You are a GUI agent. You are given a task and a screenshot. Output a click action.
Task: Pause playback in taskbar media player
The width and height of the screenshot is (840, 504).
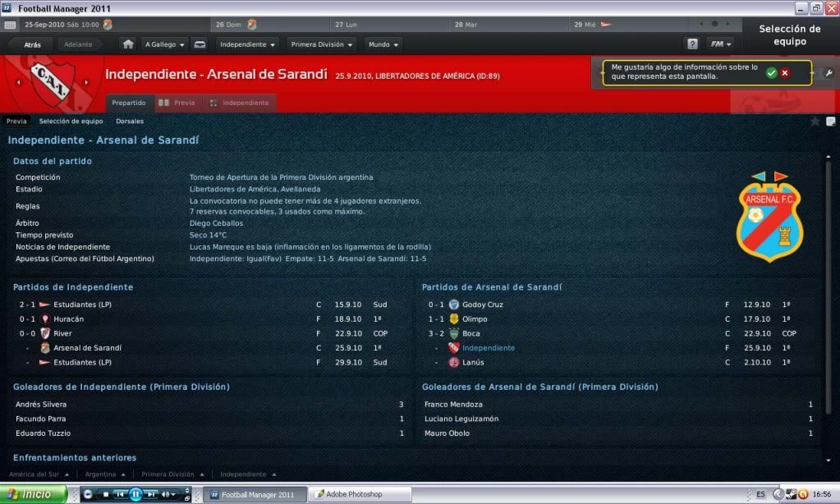[135, 494]
